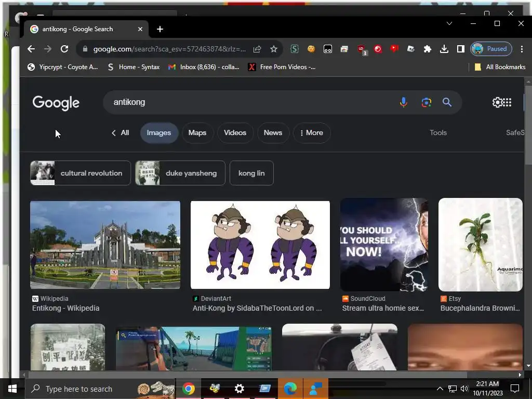Show hidden system tray icons
532x399 pixels.
[x=440, y=389]
